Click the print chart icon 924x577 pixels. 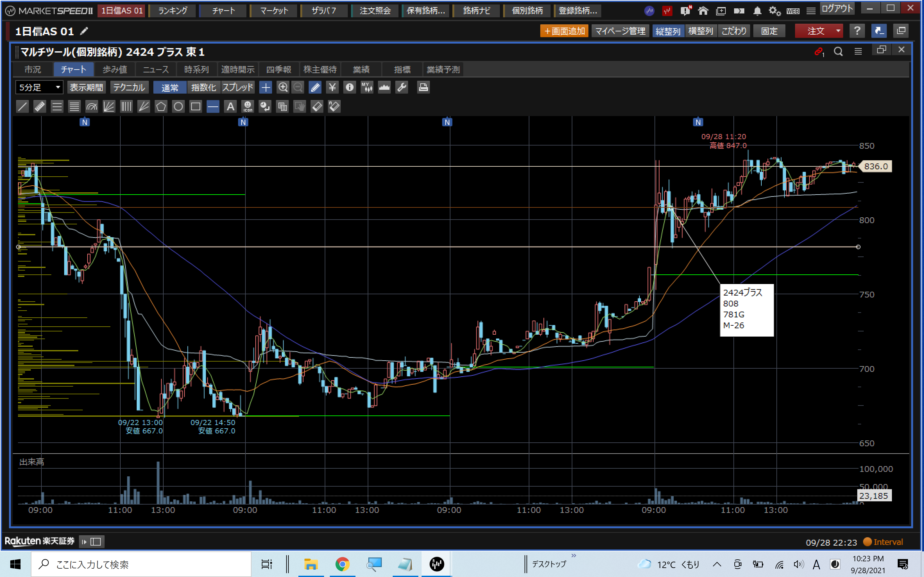(x=423, y=88)
